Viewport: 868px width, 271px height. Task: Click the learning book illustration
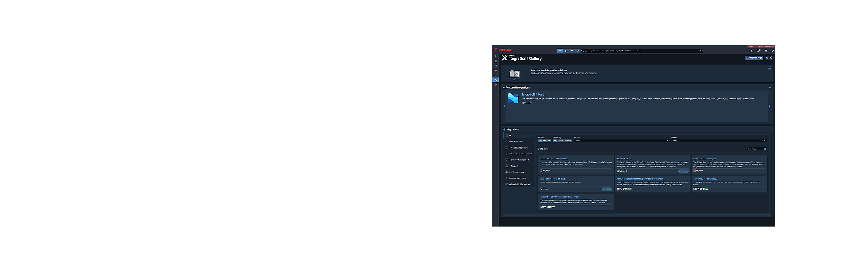tap(514, 74)
